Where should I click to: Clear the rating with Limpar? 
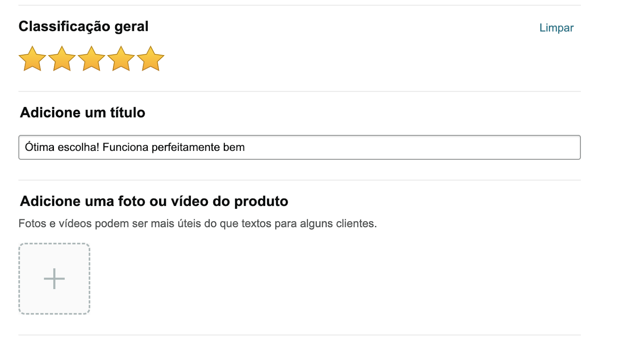pyautogui.click(x=556, y=28)
